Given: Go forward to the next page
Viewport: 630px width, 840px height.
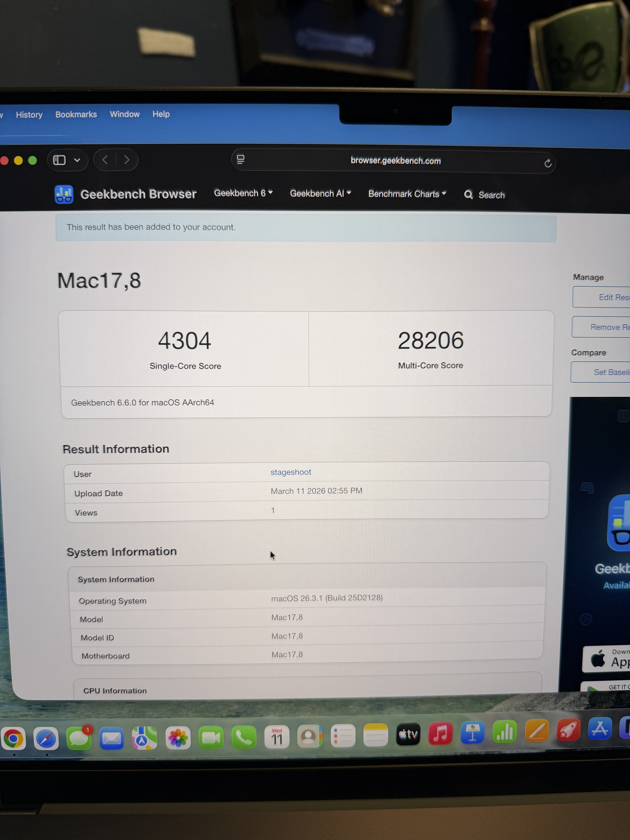Looking at the screenshot, I should click(x=127, y=160).
